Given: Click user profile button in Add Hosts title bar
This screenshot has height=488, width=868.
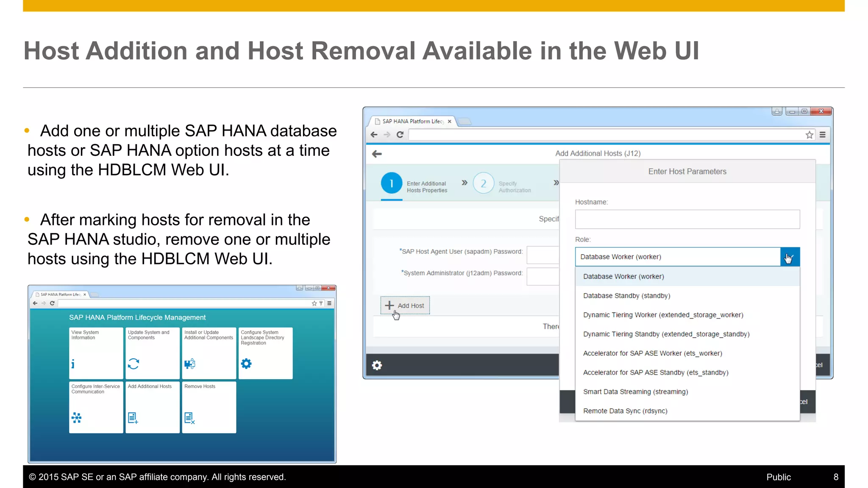Looking at the screenshot, I should coord(777,111).
